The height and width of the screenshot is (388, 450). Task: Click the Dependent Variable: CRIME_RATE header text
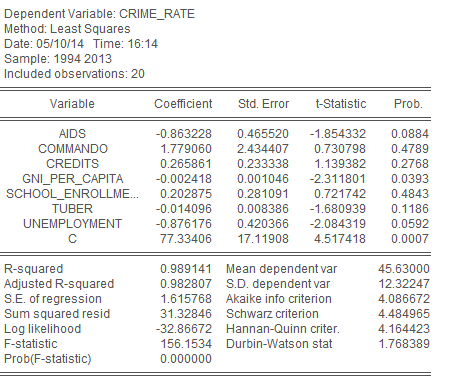[99, 14]
